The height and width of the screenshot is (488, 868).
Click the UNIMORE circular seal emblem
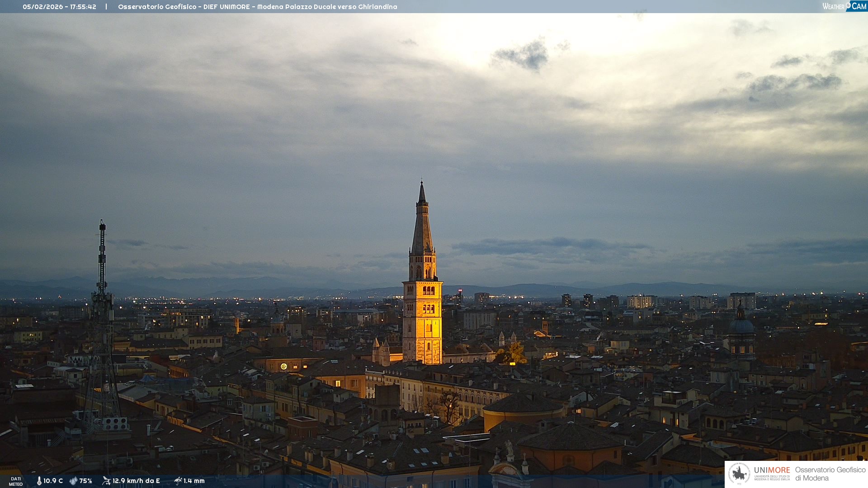[739, 474]
